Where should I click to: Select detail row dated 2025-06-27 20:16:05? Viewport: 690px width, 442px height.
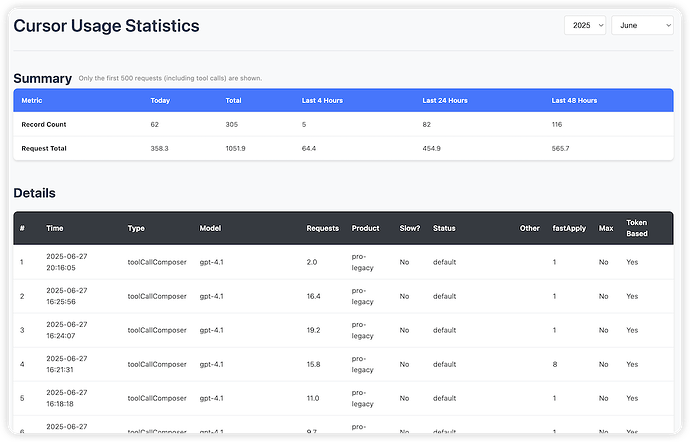[x=343, y=262]
